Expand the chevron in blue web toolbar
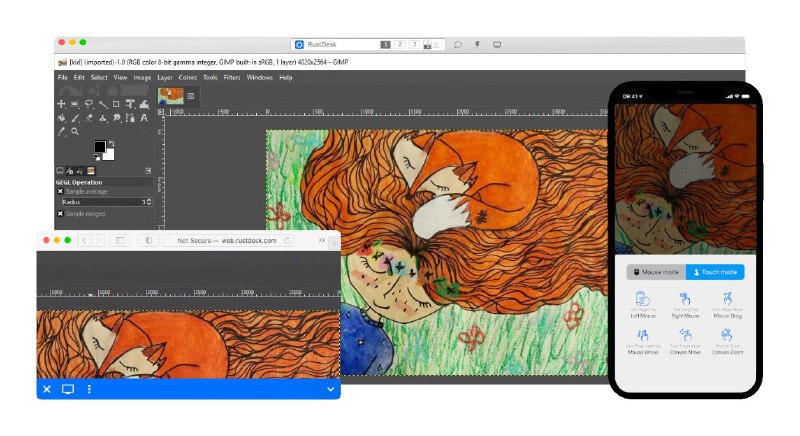The width and height of the screenshot is (800, 436). [x=330, y=389]
